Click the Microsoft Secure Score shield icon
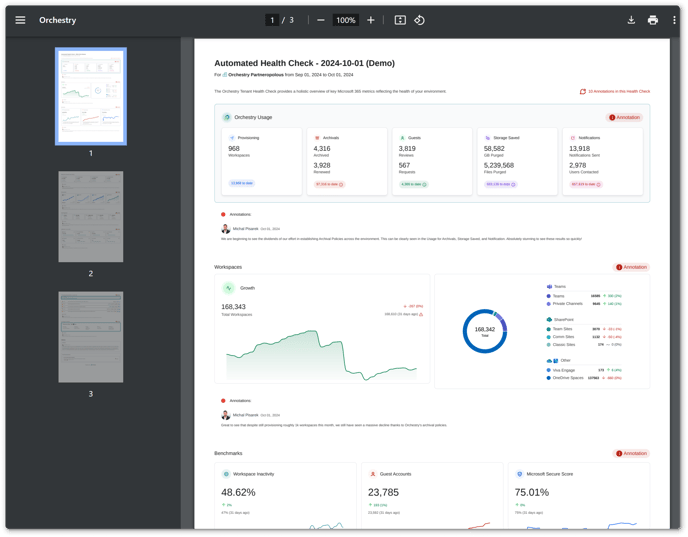 [x=520, y=474]
